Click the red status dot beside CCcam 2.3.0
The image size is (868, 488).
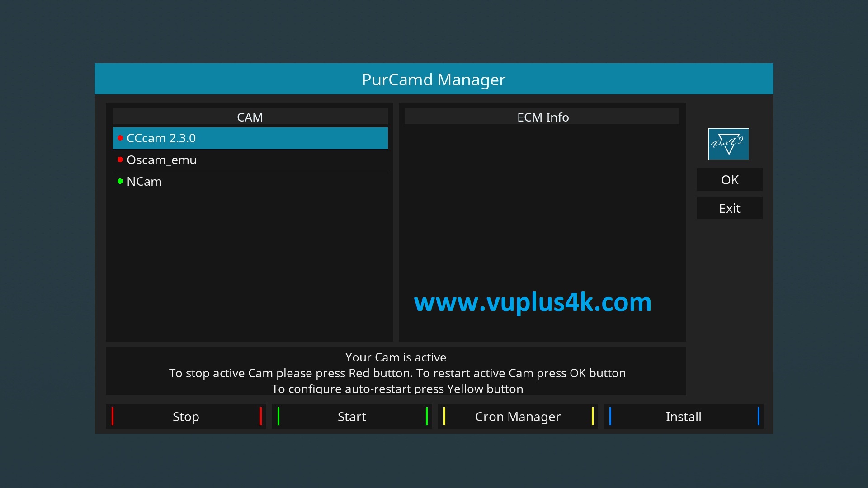coord(120,138)
